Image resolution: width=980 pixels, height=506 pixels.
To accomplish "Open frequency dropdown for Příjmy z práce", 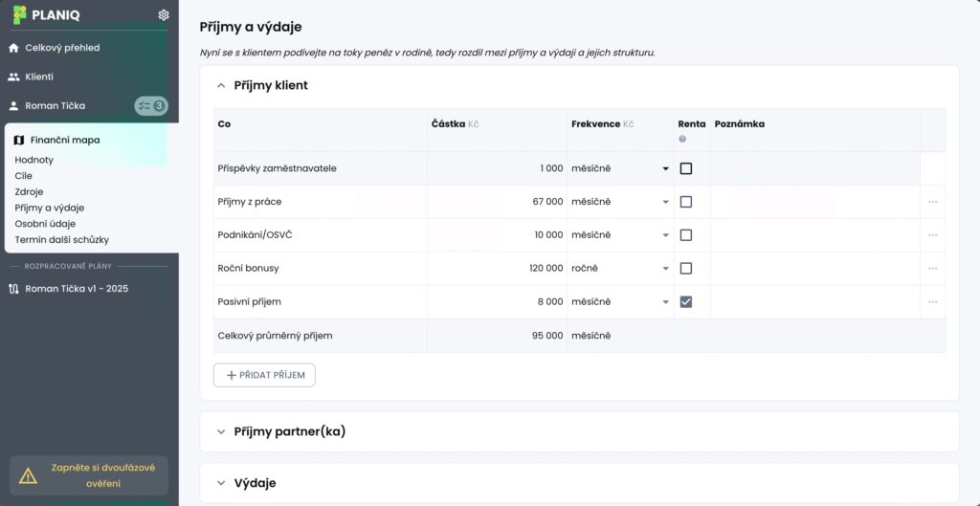I will 664,202.
